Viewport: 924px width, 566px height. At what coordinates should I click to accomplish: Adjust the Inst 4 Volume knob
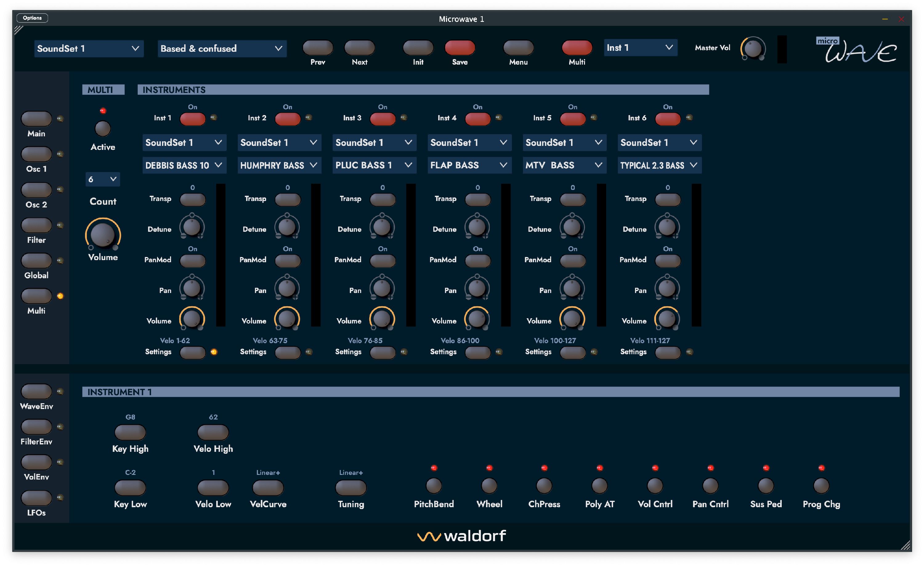[477, 319]
